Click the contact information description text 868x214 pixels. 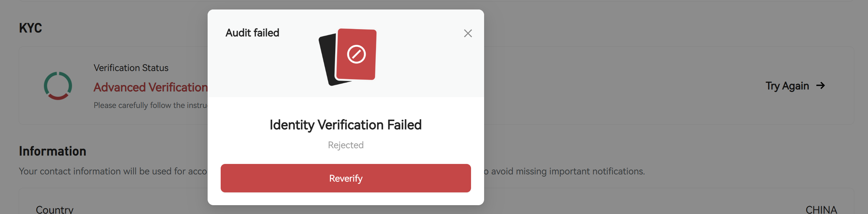(113, 171)
